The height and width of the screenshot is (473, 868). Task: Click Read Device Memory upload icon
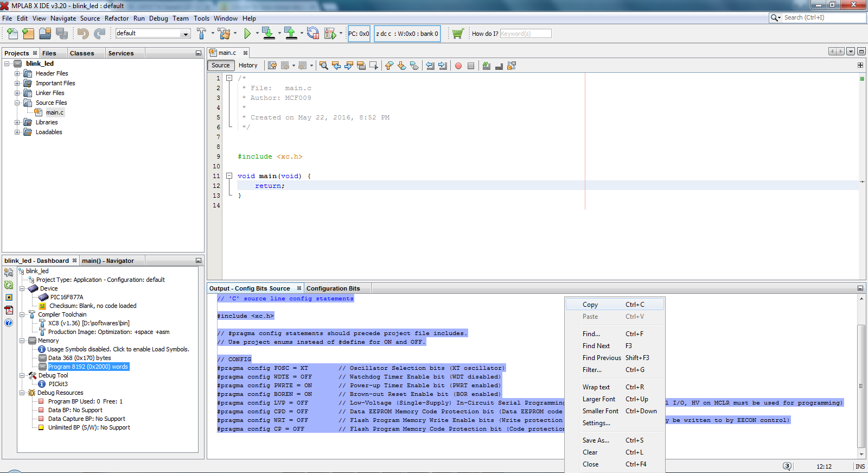click(291, 34)
